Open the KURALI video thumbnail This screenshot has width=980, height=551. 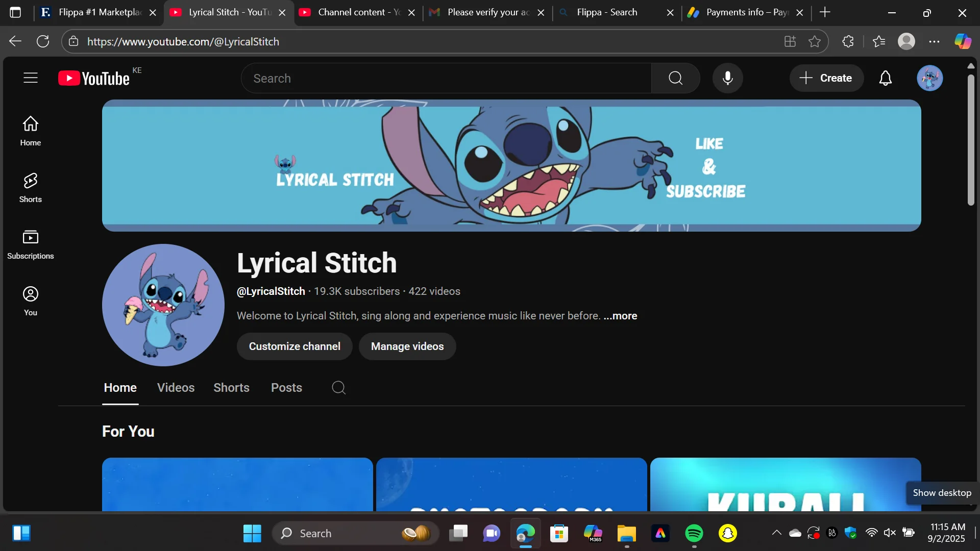[786, 485]
